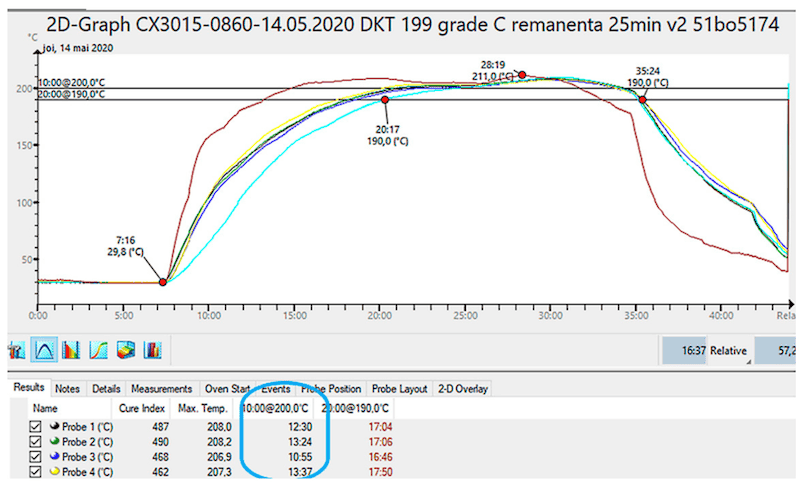Open the 2-D Overlay tab

[x=463, y=389]
